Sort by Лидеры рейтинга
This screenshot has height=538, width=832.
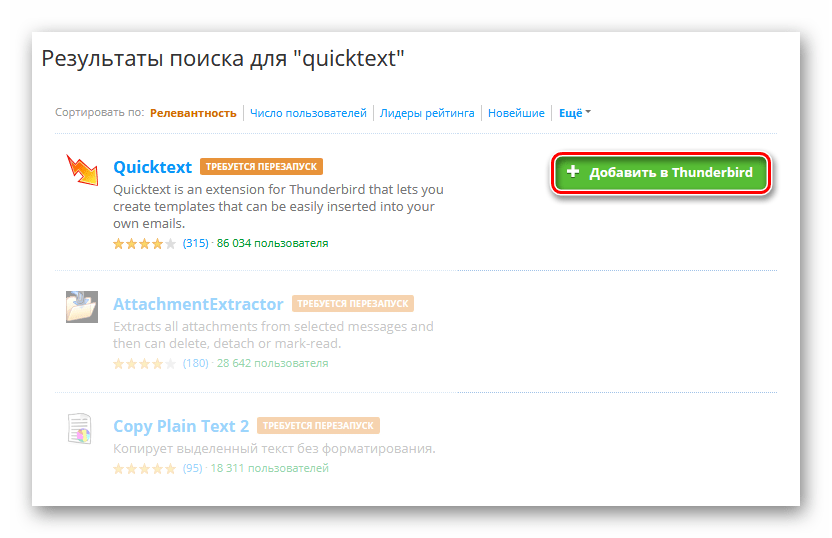pyautogui.click(x=427, y=113)
